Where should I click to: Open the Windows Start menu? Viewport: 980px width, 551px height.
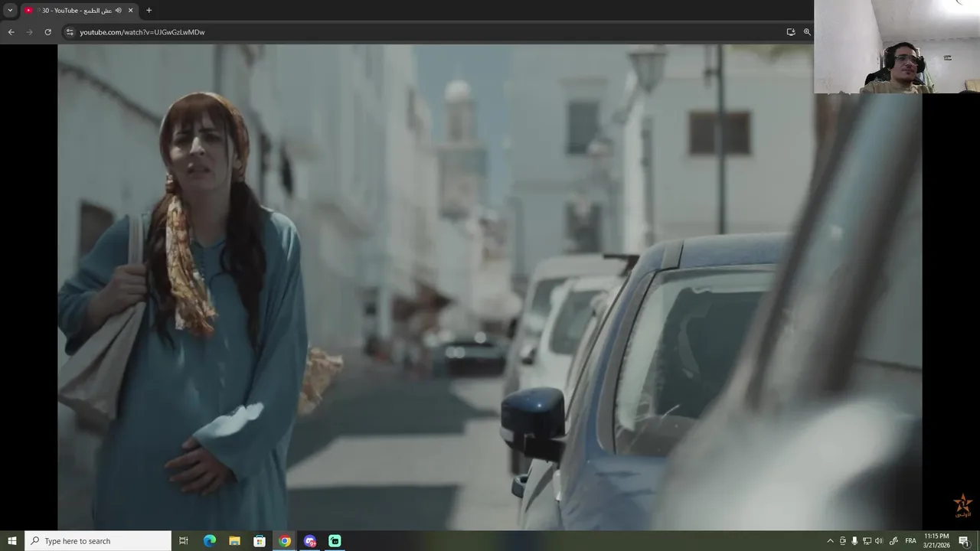pyautogui.click(x=12, y=541)
